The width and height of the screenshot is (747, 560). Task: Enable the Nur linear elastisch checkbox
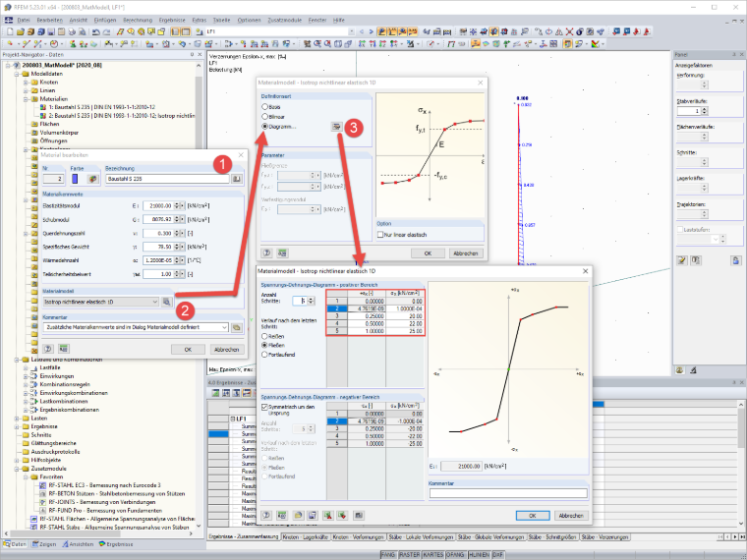coord(380,235)
